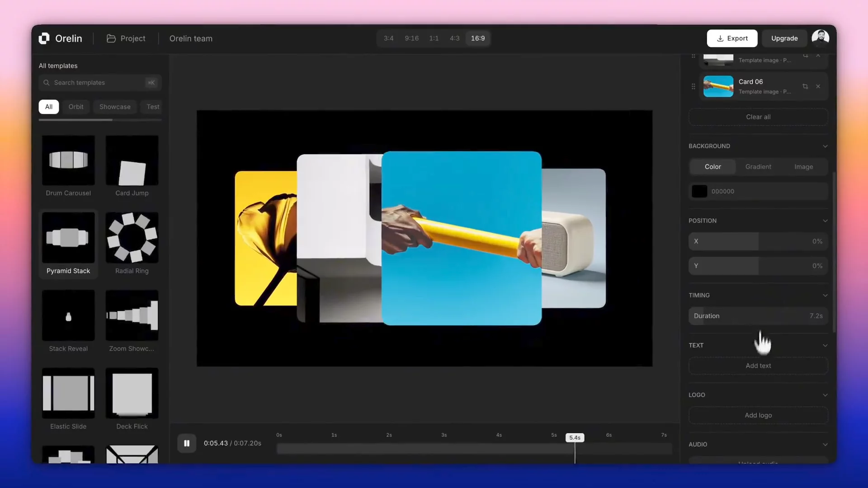The height and width of the screenshot is (488, 868).
Task: Choose the Radial Ring template
Action: pyautogui.click(x=132, y=244)
